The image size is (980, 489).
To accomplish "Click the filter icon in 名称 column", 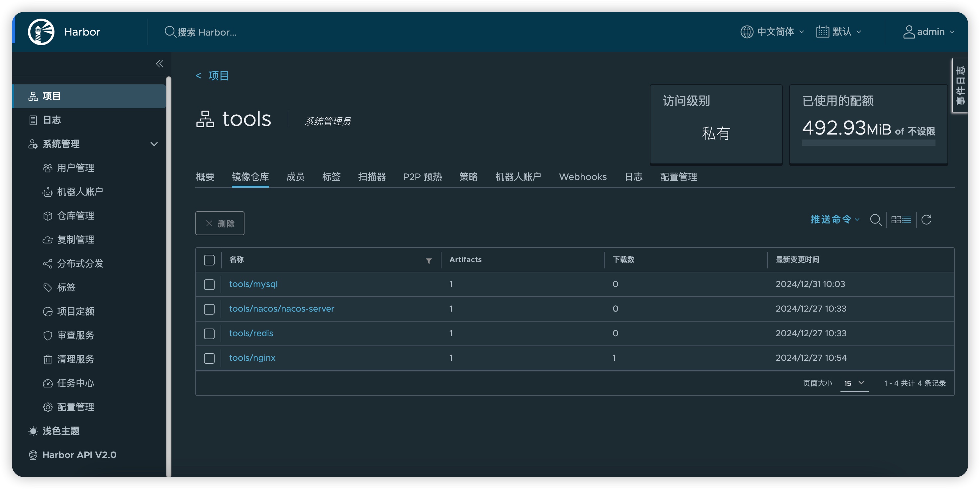I will [x=429, y=261].
